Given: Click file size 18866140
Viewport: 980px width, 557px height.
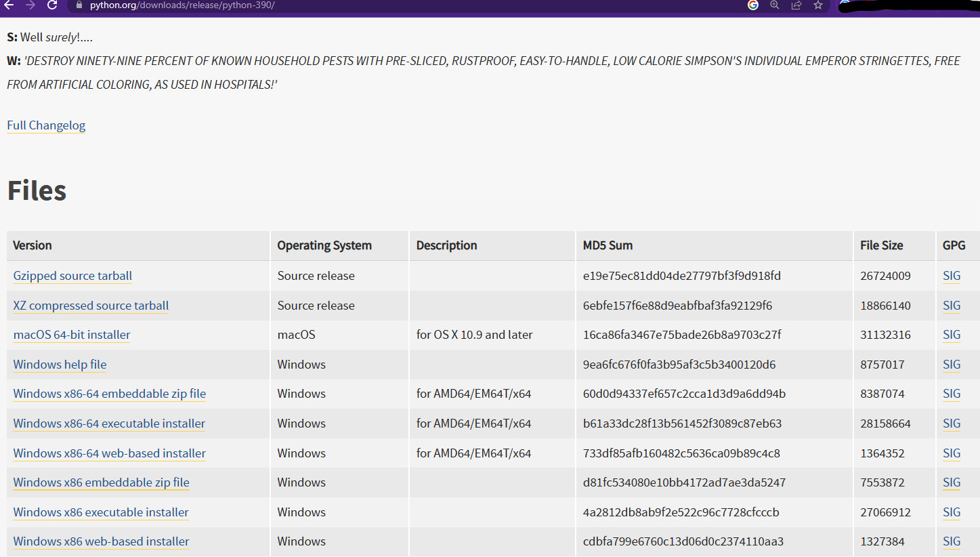Looking at the screenshot, I should tap(885, 306).
